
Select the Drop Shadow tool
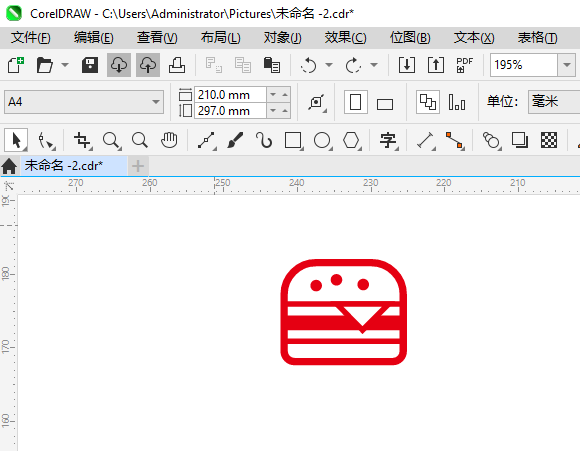pyautogui.click(x=520, y=140)
